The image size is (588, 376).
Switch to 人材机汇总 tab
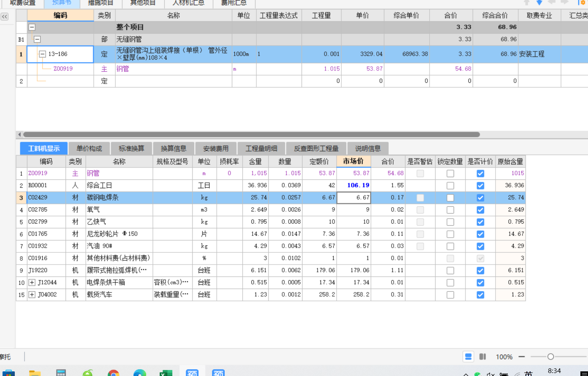(188, 3)
